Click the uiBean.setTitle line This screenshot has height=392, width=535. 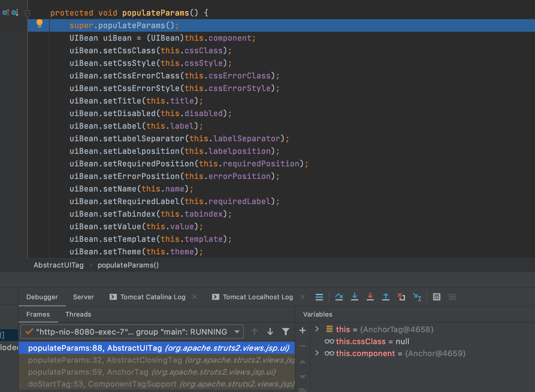[136, 101]
